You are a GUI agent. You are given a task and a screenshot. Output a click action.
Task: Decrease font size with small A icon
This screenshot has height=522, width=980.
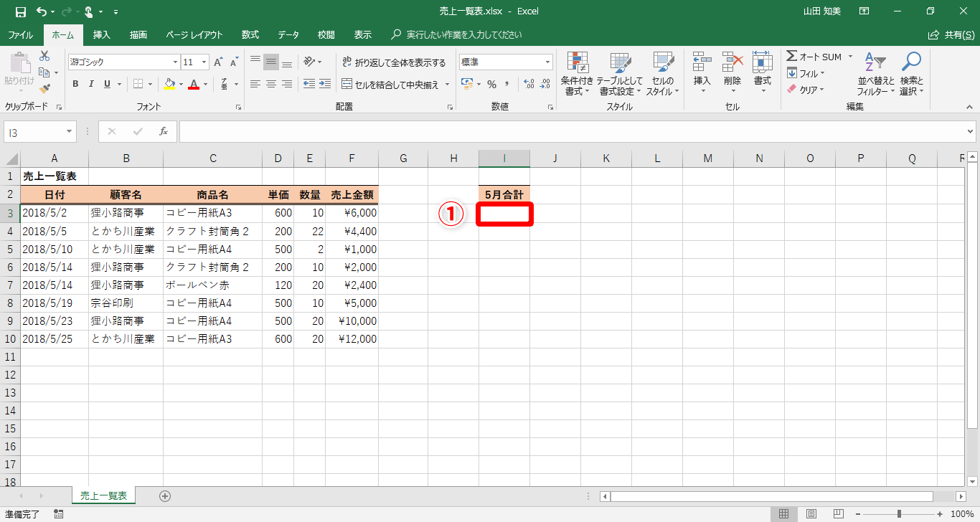(234, 62)
